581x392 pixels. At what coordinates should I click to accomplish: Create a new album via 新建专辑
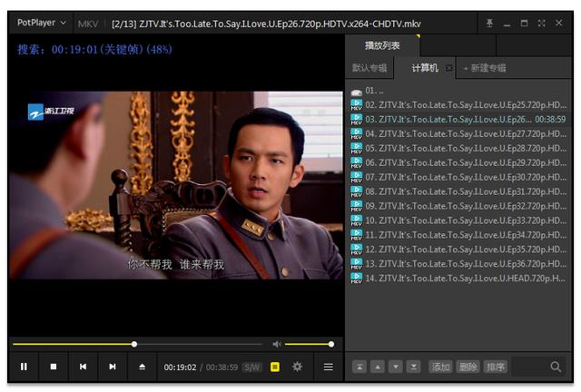[x=485, y=68]
